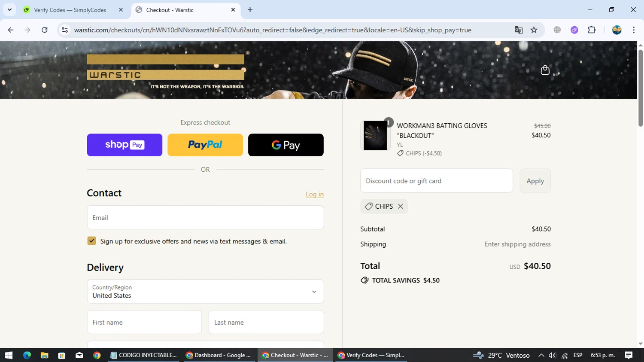This screenshot has width=644, height=362.
Task: Open the Extensions puzzle menu
Action: 592,30
